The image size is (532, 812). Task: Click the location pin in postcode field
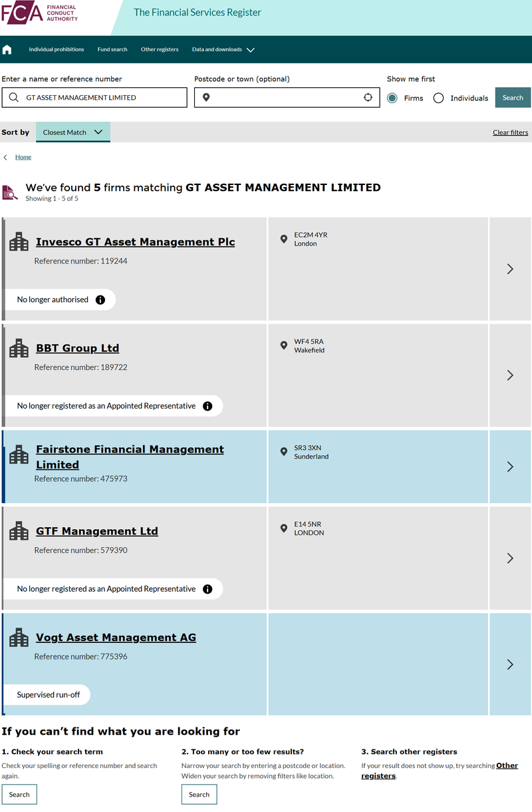coord(206,98)
